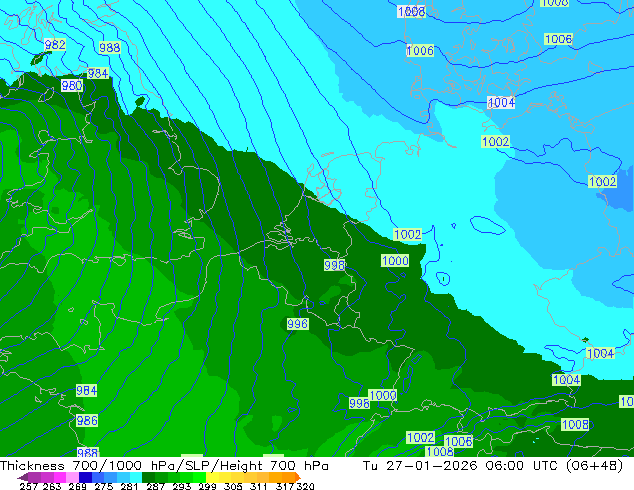Click the legend value 281

[x=129, y=486]
